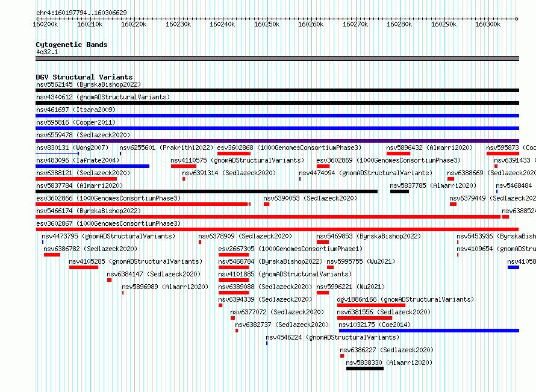Click the Cytogenetic Bands track title
536x392 pixels.
72,45
